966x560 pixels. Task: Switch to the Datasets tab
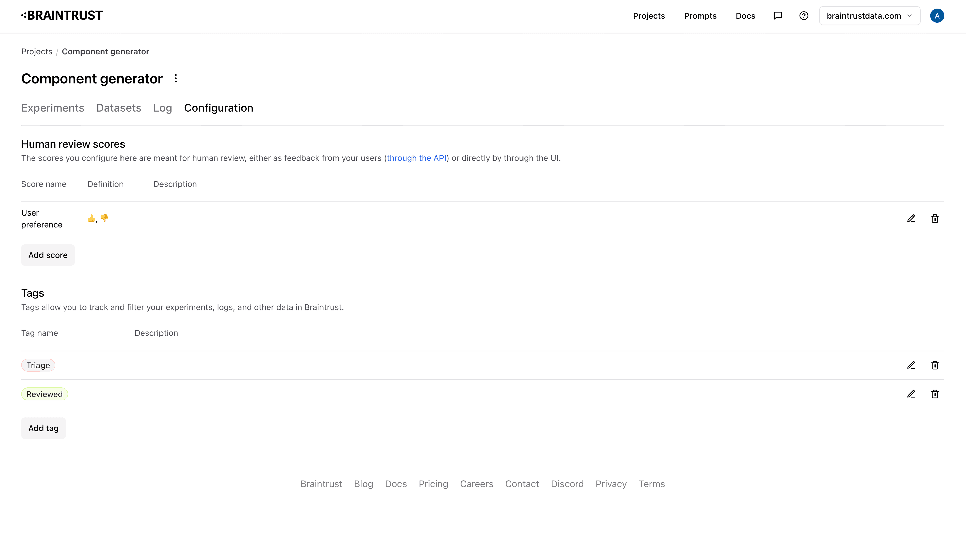[119, 108]
